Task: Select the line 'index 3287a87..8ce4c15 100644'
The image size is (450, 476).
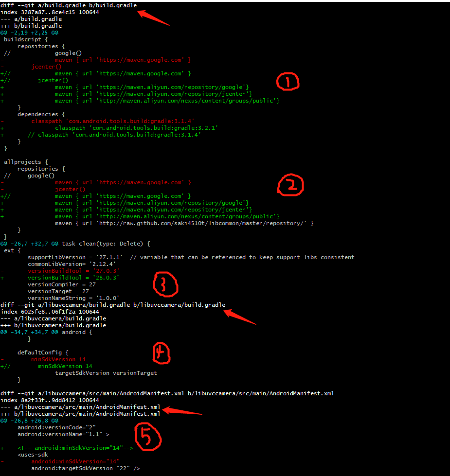Action: (50, 12)
